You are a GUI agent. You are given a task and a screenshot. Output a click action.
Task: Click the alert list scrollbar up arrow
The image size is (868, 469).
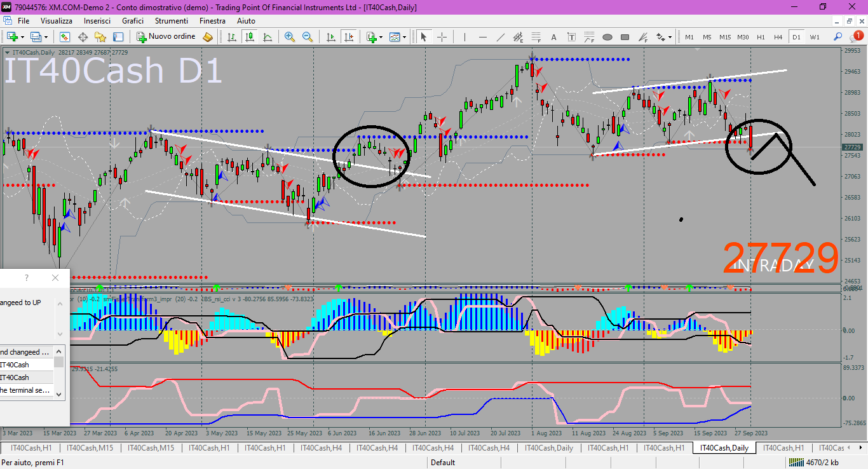59,351
